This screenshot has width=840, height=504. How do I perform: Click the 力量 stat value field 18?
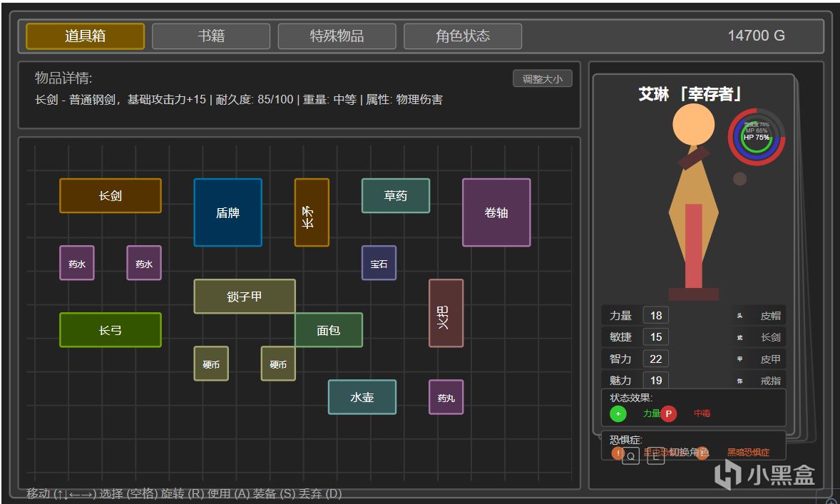click(656, 316)
